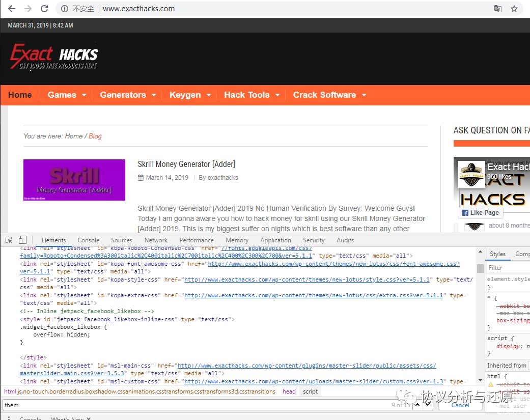This screenshot has height=420, width=530.
Task: Switch to the Application tab
Action: pos(275,240)
